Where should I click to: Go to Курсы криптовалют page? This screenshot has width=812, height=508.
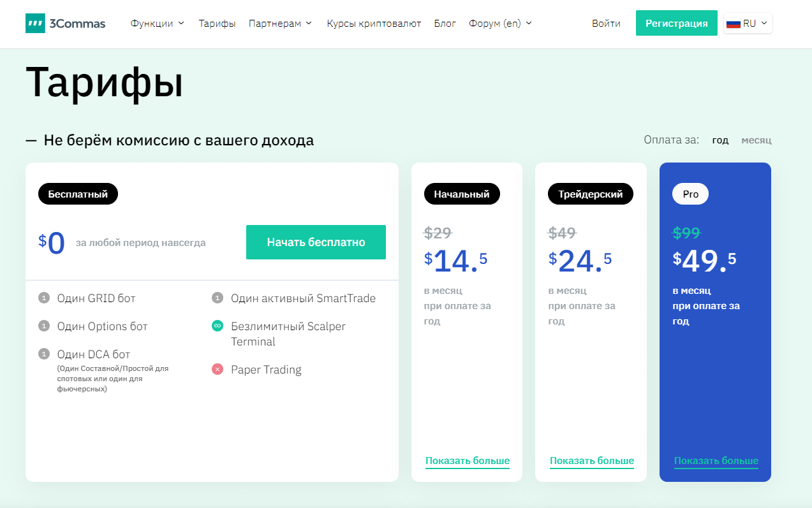(374, 24)
